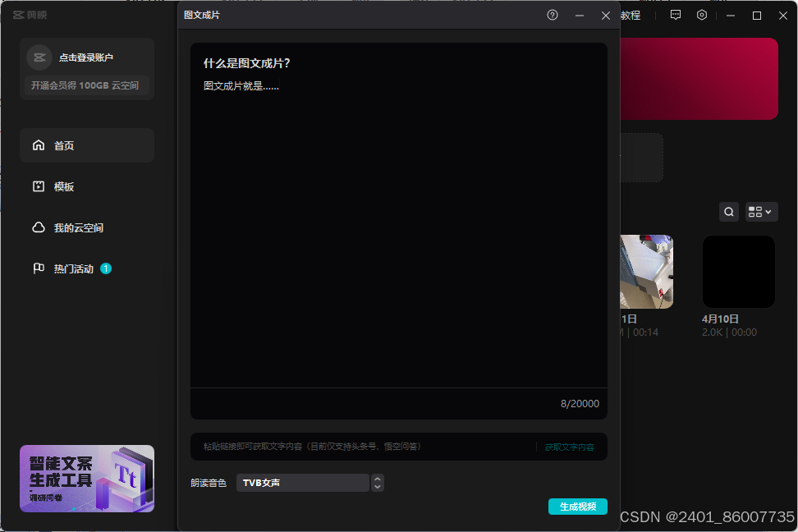
Task: Click the help question mark icon in dialog
Action: 553,16
